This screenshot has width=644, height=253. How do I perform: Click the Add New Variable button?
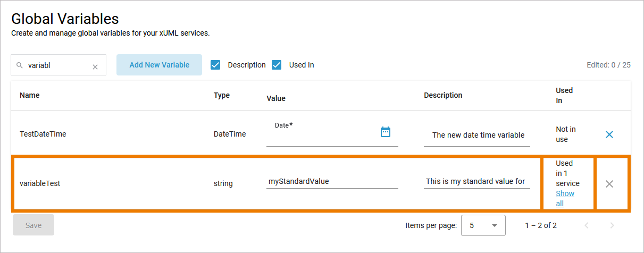point(159,65)
